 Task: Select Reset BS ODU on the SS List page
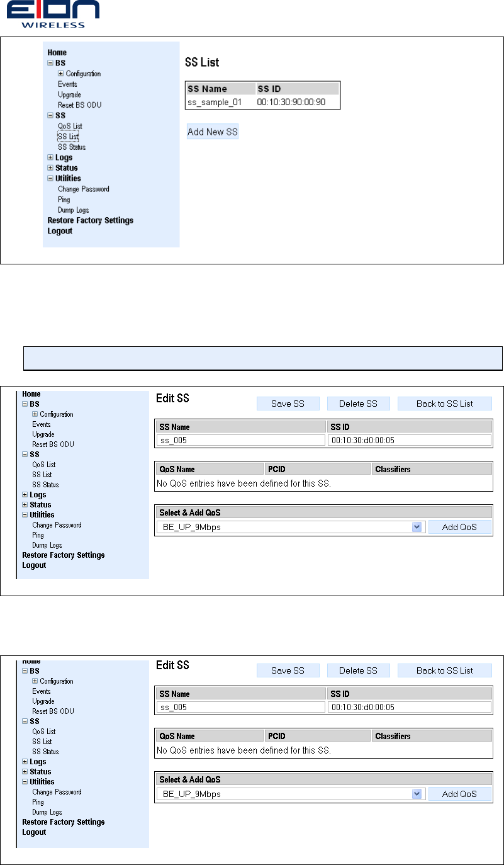click(x=79, y=105)
